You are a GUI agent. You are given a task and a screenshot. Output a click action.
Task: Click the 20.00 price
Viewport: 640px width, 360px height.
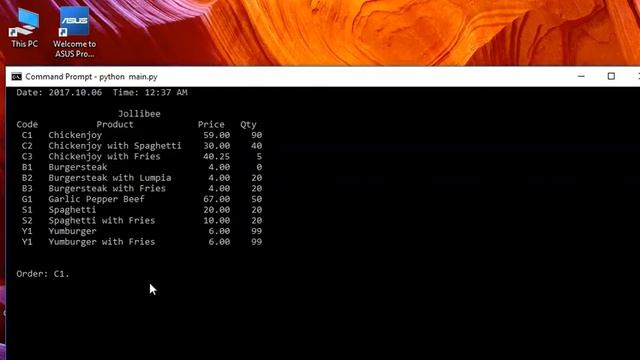pos(216,209)
